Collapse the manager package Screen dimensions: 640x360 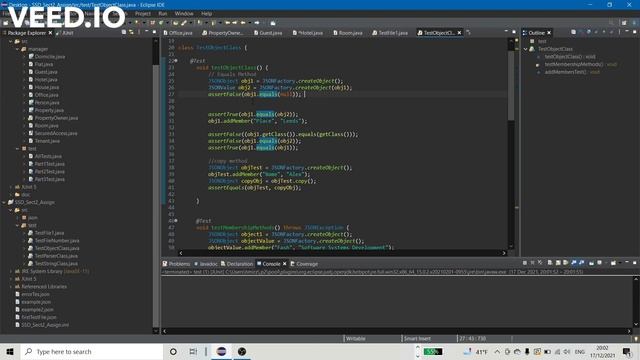pyautogui.click(x=18, y=49)
